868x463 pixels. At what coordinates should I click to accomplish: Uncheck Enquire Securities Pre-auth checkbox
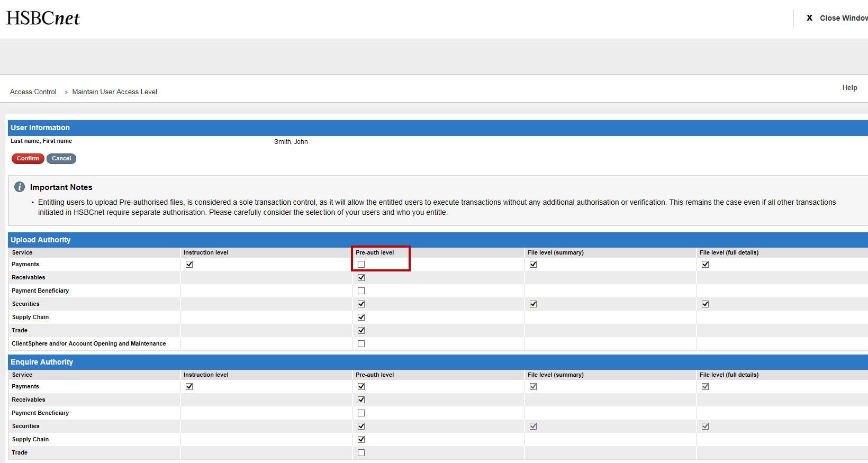pyautogui.click(x=361, y=426)
